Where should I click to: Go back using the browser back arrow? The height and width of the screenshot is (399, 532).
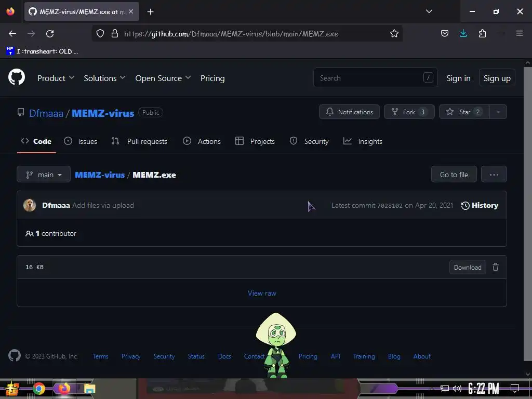(x=12, y=34)
